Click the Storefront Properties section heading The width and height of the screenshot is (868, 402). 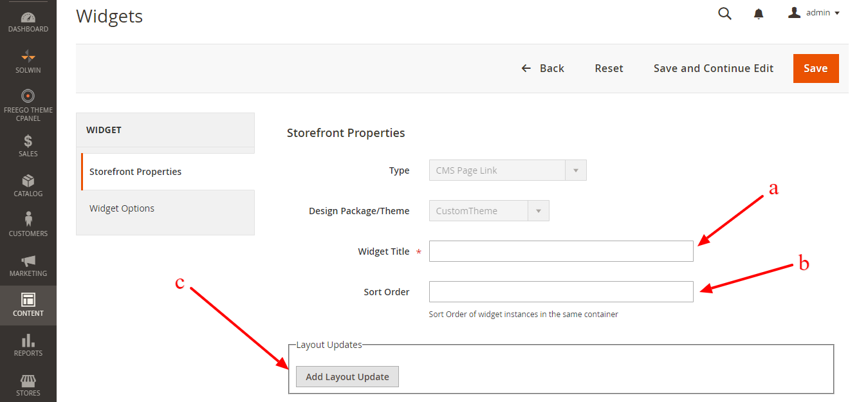[346, 133]
